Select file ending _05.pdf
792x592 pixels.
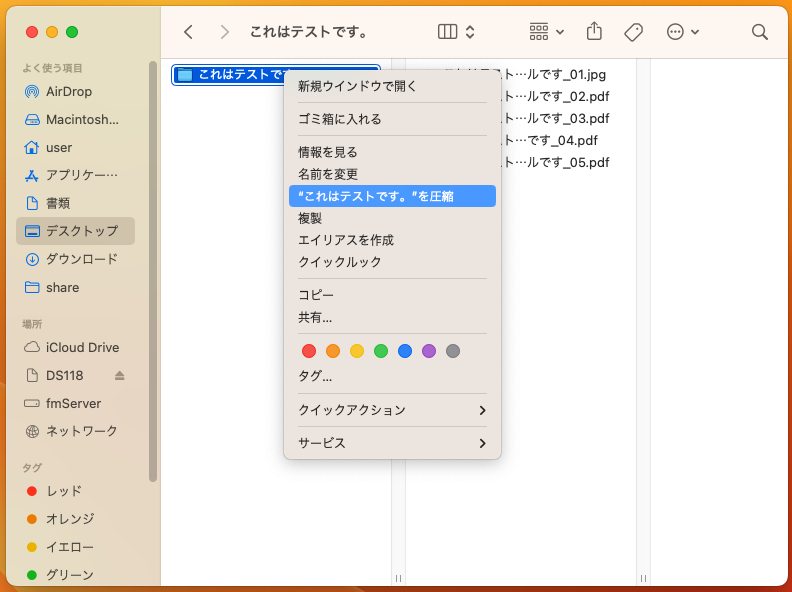coord(556,163)
